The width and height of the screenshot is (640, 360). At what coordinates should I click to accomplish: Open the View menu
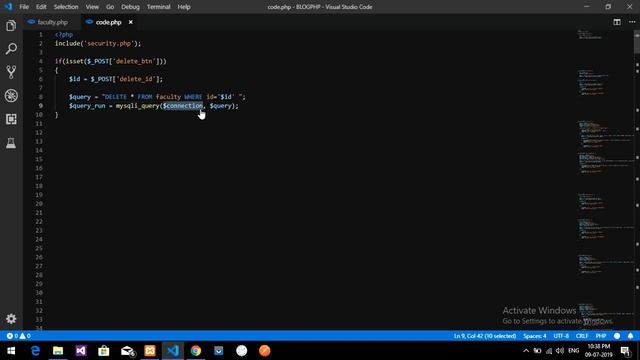pos(92,7)
